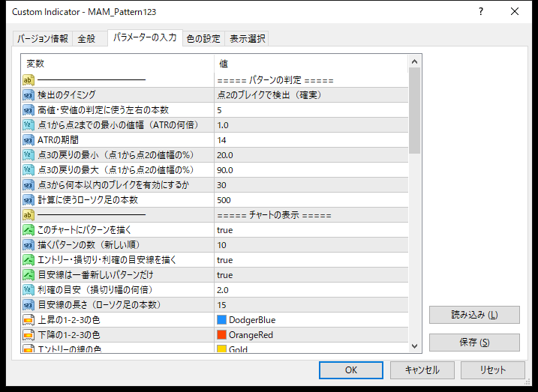The image size is (538, 392).
Task: Select the ATRの期間 label
Action: pos(58,140)
